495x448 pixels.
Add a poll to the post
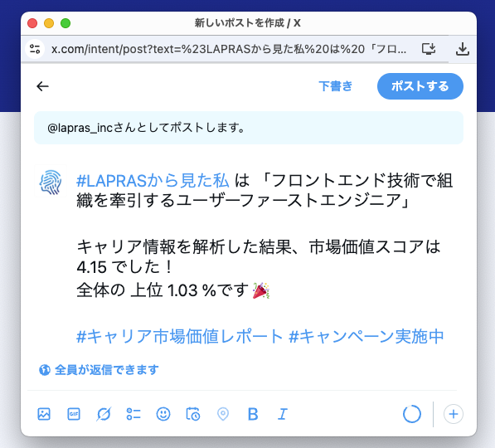pos(133,414)
